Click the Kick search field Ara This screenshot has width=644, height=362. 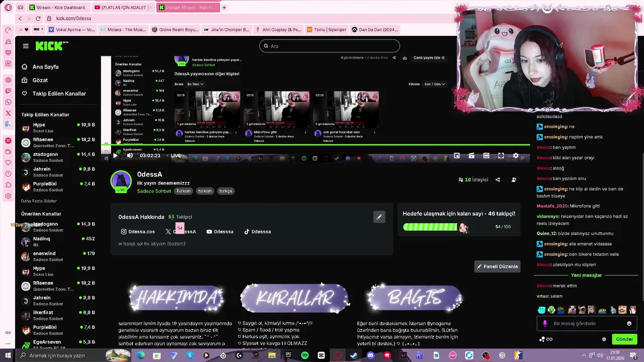point(330,46)
